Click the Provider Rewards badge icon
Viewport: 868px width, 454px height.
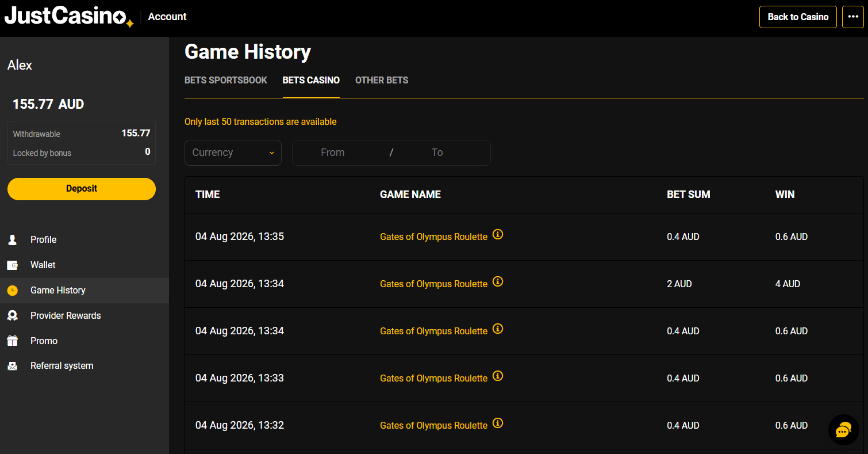(12, 315)
